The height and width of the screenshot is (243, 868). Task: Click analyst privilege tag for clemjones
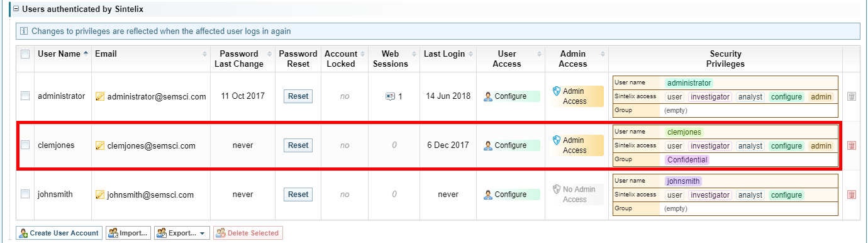750,146
